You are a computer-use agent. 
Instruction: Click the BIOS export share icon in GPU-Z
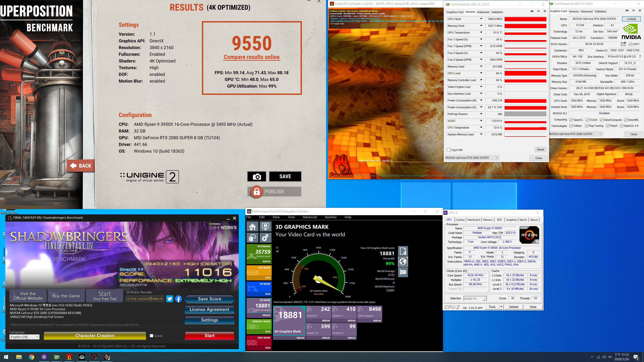tap(623, 44)
